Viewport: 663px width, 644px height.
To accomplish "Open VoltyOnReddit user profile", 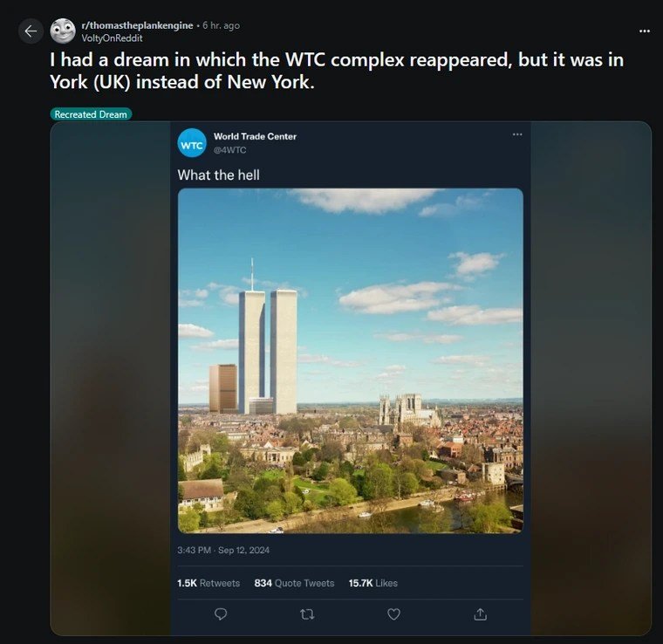I will tap(112, 38).
